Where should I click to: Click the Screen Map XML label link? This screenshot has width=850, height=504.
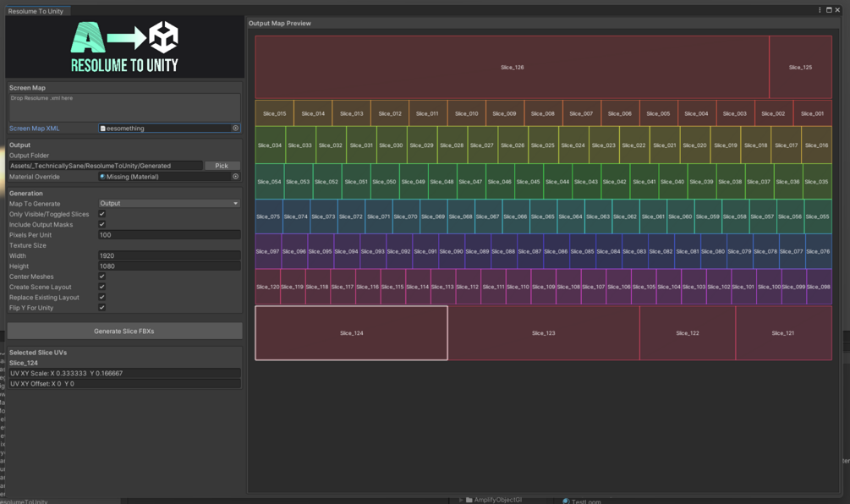34,129
